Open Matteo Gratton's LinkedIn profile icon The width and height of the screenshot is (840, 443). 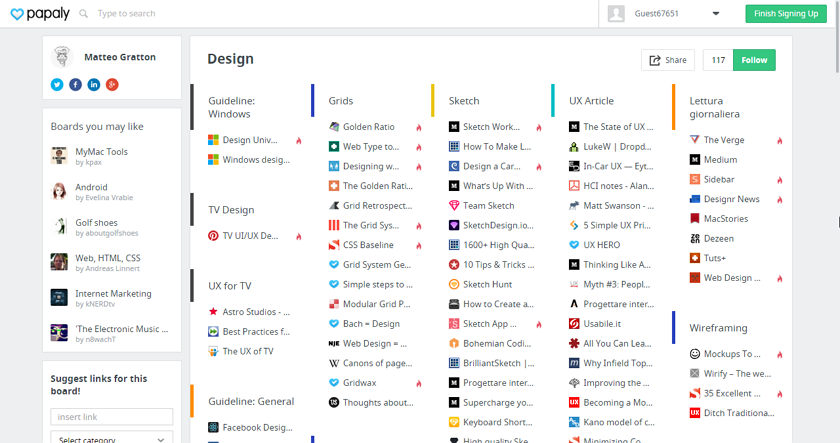tap(94, 85)
